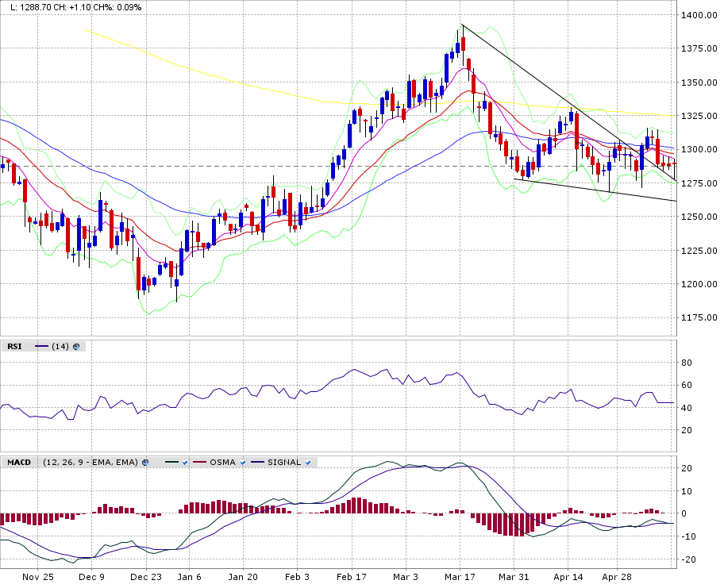Screen dimensions: 724x588
Task: Toggle the SIGNAL line checkbox
Action: tap(309, 462)
